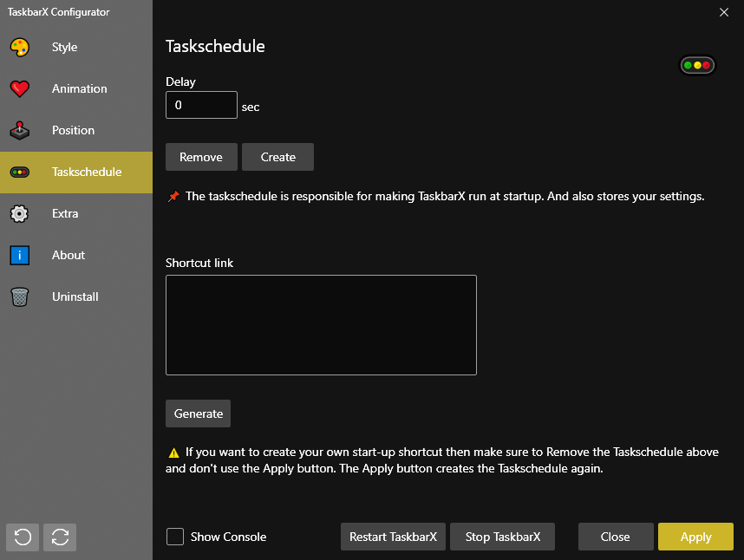
Task: Apply the settings
Action: 695,537
